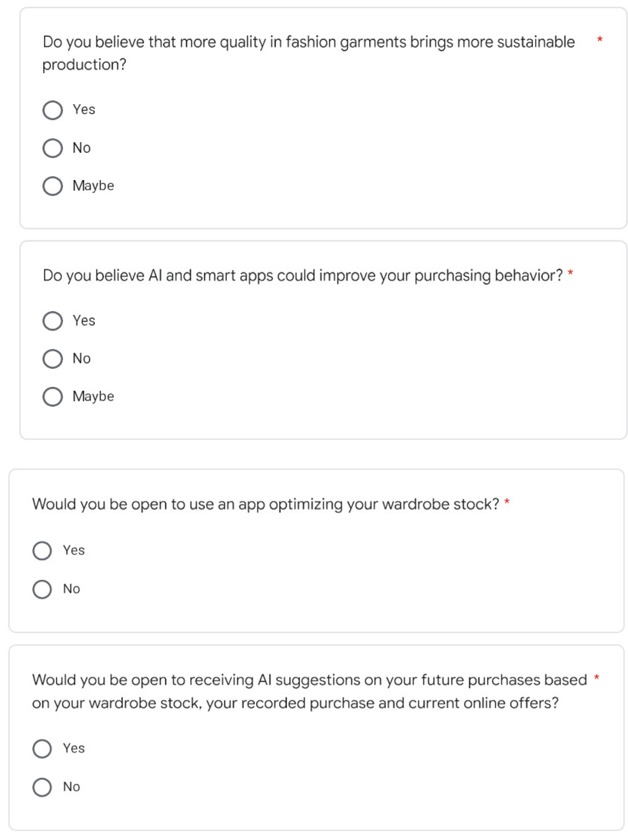This screenshot has width=628, height=840.
Task: Select No for quality brings sustainable production
Action: 52,148
